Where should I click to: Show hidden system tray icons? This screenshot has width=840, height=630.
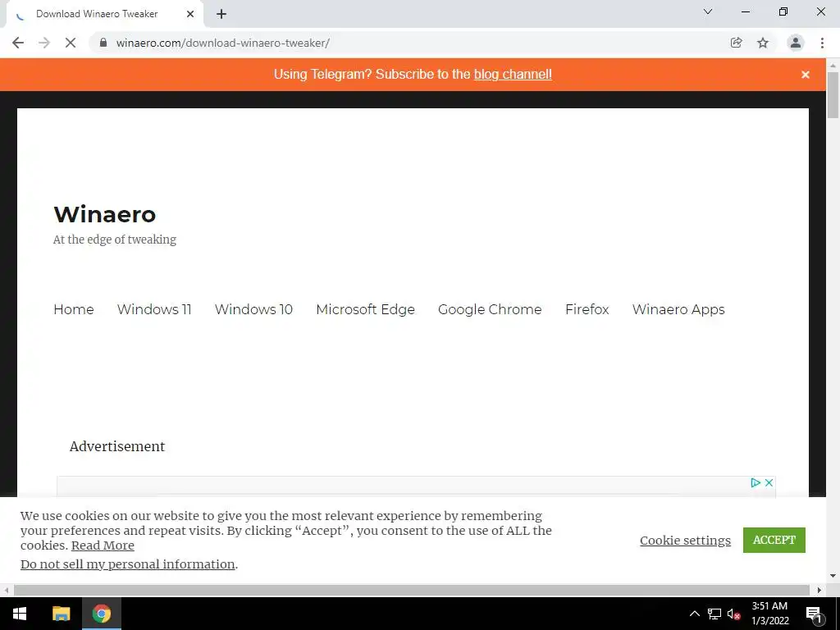(x=694, y=614)
